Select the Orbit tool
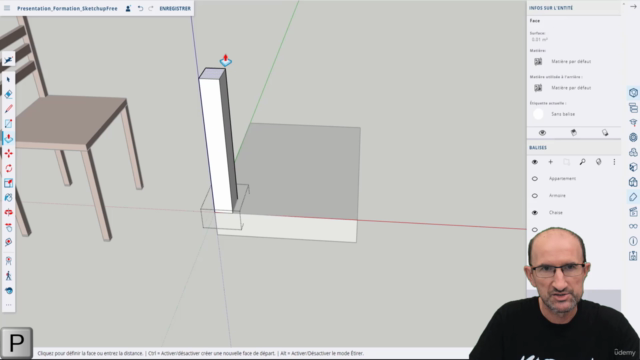 9,212
